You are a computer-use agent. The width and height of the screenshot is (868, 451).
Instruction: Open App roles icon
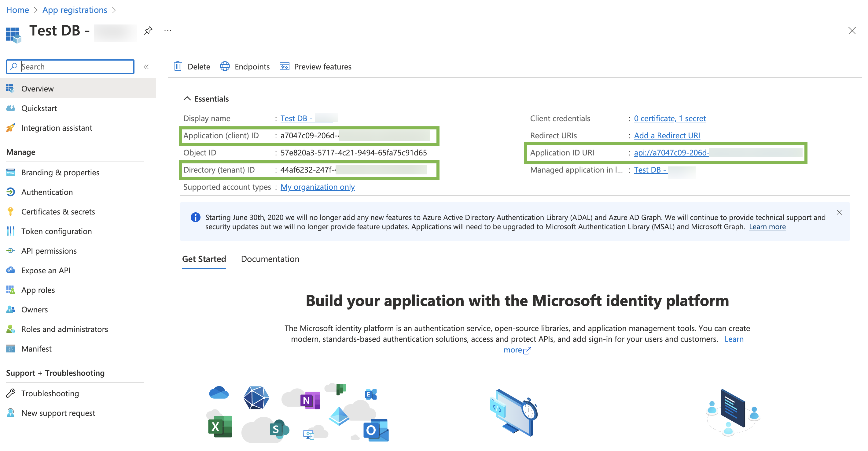pyautogui.click(x=10, y=289)
